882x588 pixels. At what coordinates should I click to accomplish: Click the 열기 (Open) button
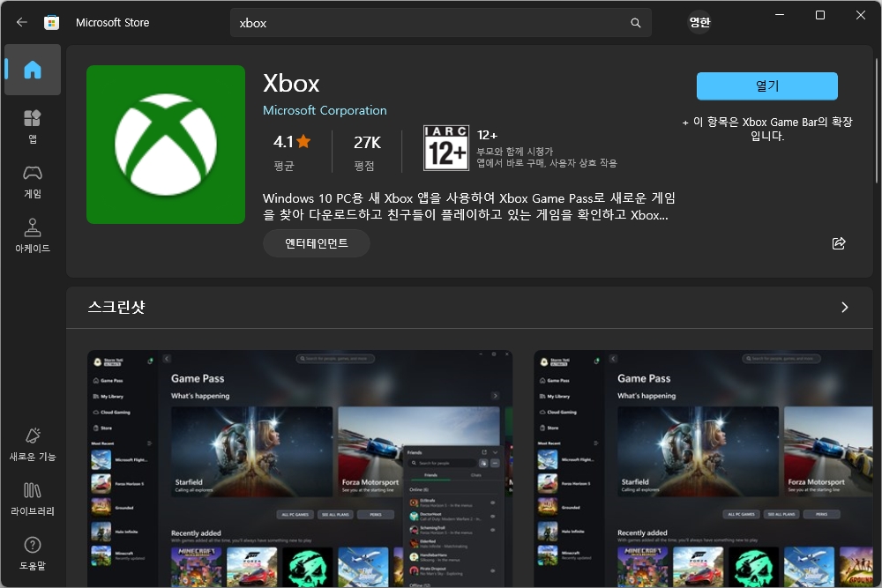point(767,86)
